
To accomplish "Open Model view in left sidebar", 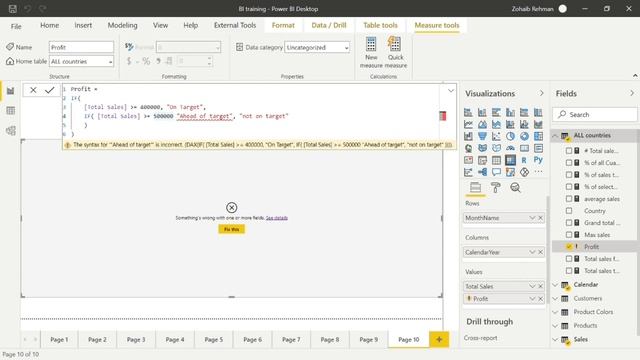I will point(11,131).
